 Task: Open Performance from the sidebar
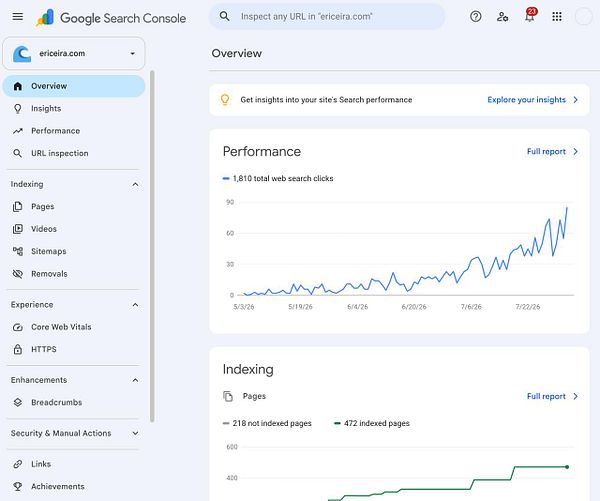[74, 131]
